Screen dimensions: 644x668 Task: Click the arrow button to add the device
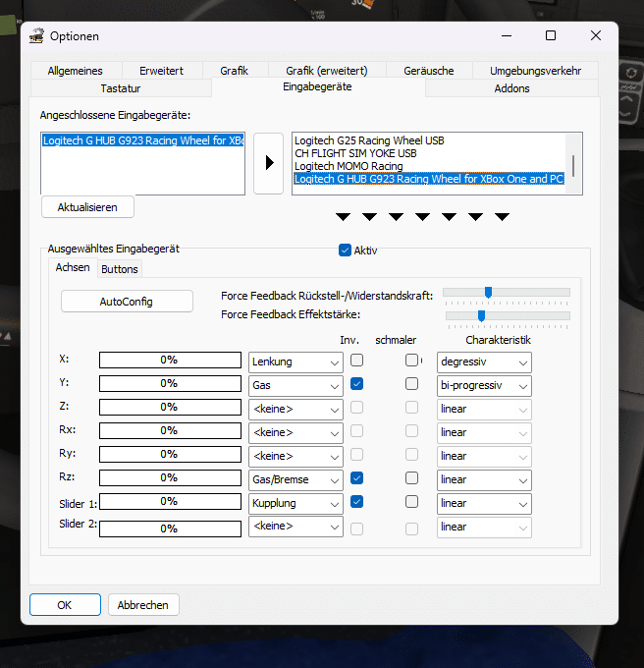coord(269,162)
